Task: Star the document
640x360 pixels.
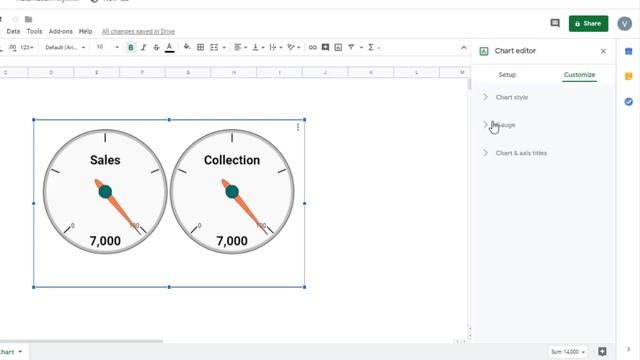Action: tap(16, 19)
